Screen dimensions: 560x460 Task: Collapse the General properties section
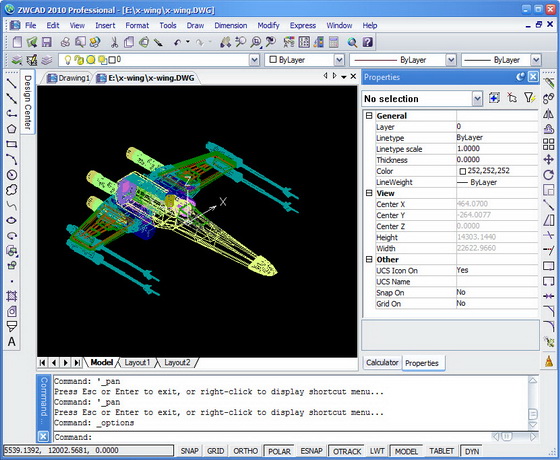369,115
